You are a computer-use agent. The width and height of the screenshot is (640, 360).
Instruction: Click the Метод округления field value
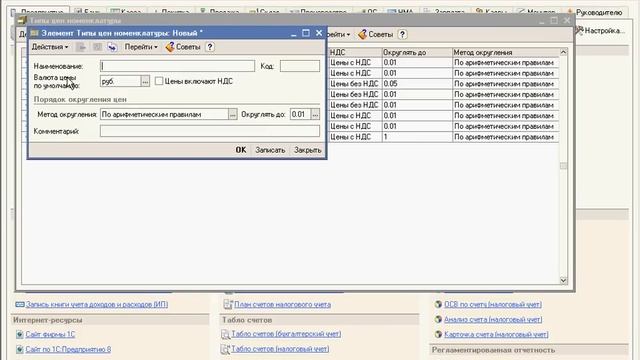coord(164,114)
